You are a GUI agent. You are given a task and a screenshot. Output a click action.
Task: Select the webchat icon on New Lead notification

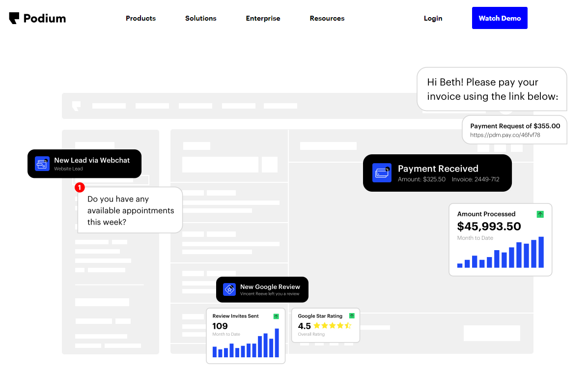[x=42, y=163]
